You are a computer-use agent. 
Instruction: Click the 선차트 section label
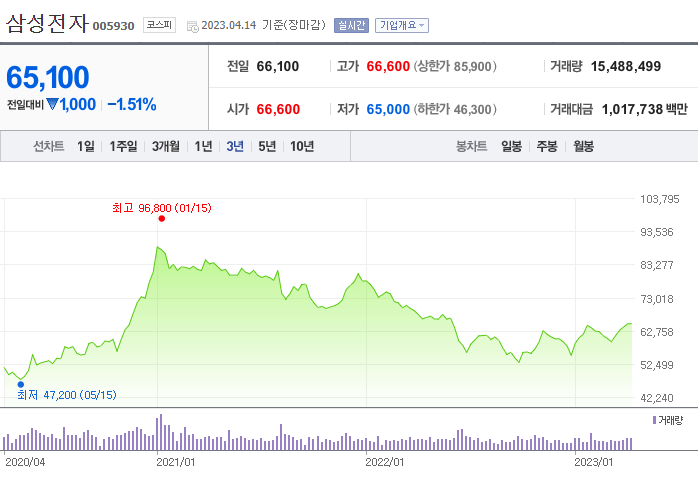coord(49,146)
